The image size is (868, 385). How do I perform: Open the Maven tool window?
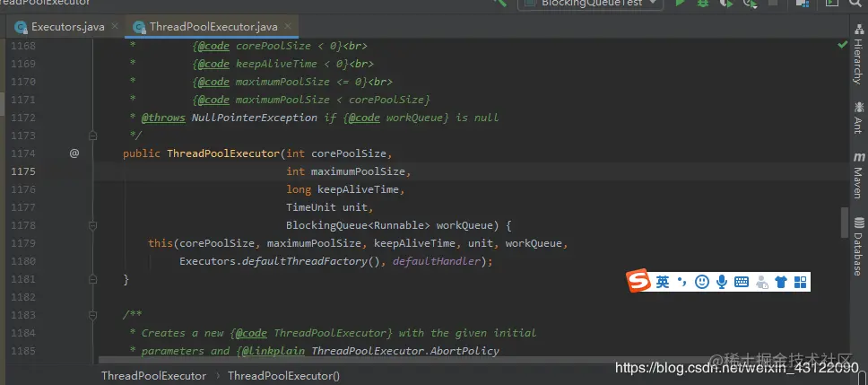coord(859,175)
